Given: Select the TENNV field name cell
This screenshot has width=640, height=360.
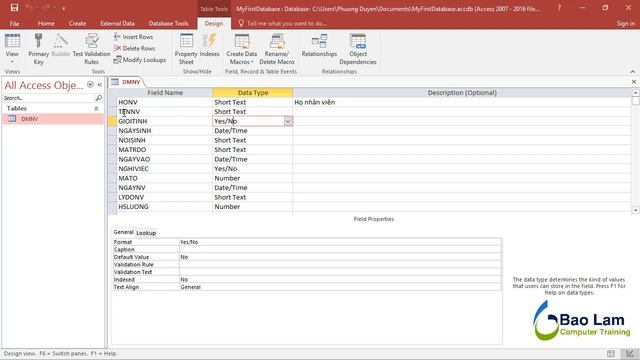Looking at the screenshot, I should pyautogui.click(x=164, y=111).
